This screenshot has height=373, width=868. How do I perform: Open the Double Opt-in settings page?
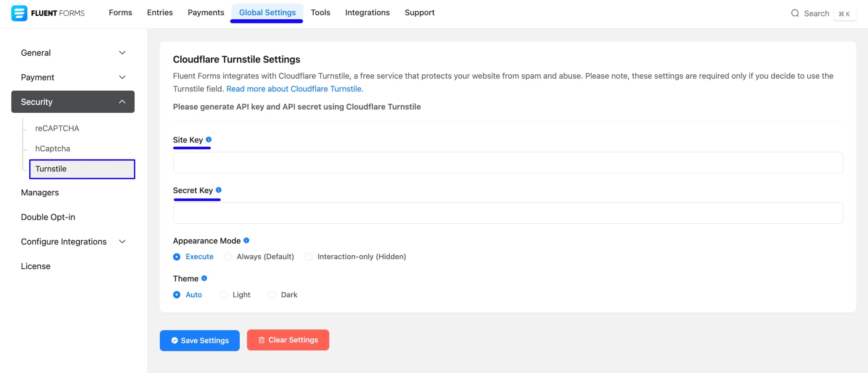(x=48, y=217)
